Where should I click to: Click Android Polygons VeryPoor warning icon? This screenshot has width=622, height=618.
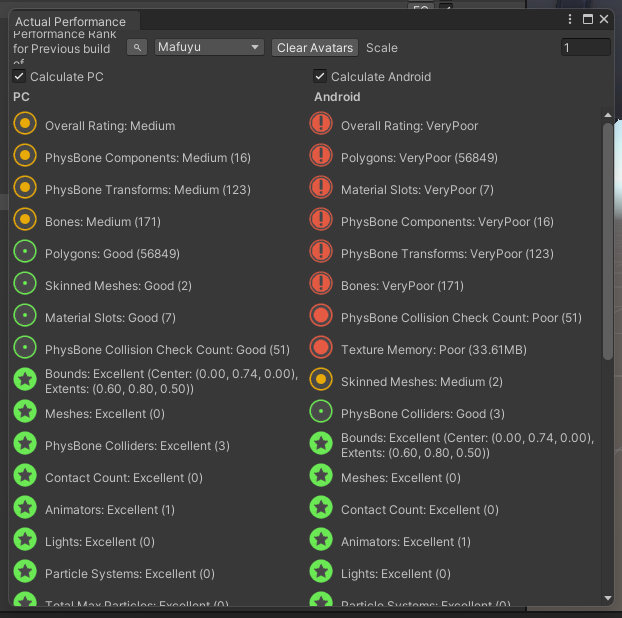[321, 155]
